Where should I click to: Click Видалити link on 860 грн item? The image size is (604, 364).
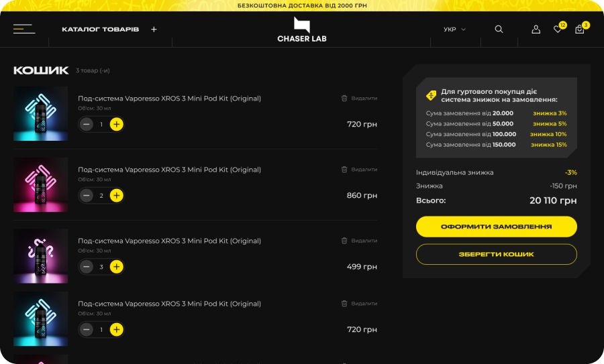pos(364,170)
